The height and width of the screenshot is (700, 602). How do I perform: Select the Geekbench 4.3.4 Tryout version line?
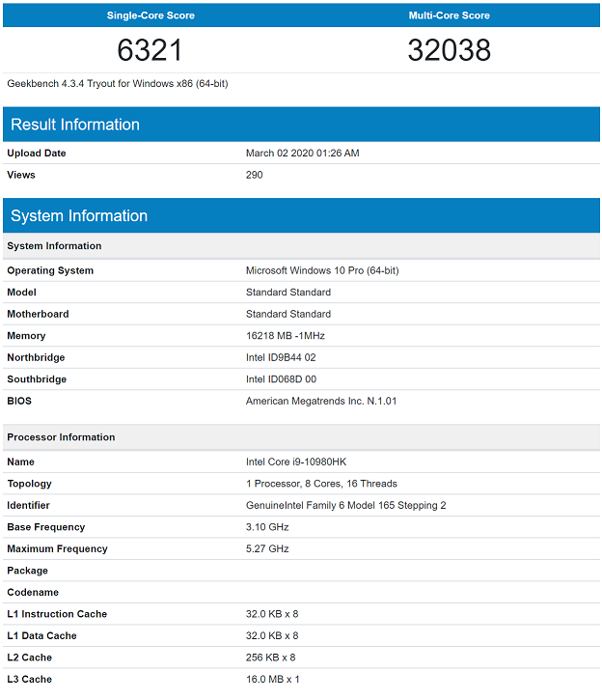[118, 83]
